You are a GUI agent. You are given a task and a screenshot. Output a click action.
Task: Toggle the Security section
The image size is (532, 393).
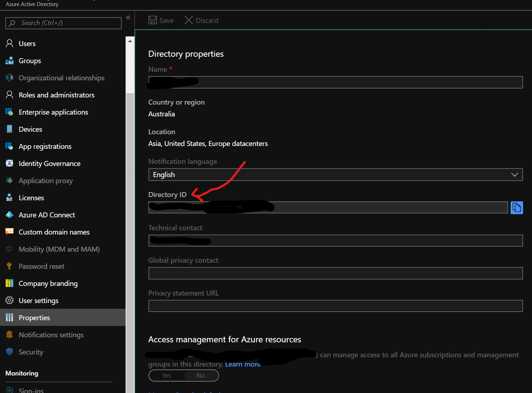(x=31, y=352)
